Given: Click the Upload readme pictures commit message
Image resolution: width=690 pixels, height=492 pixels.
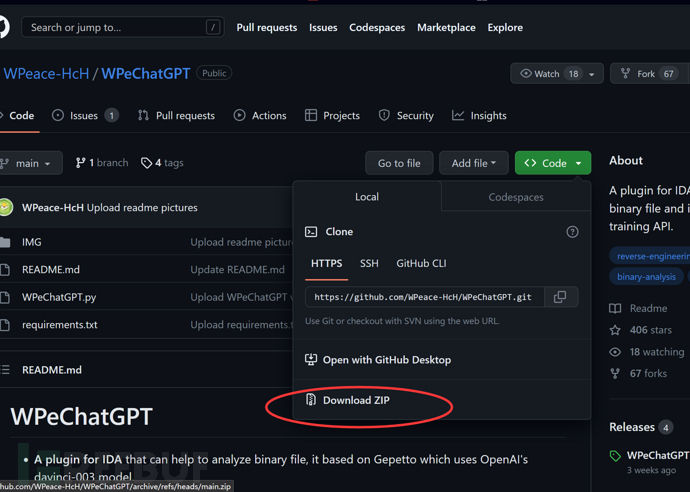Looking at the screenshot, I should (x=142, y=208).
